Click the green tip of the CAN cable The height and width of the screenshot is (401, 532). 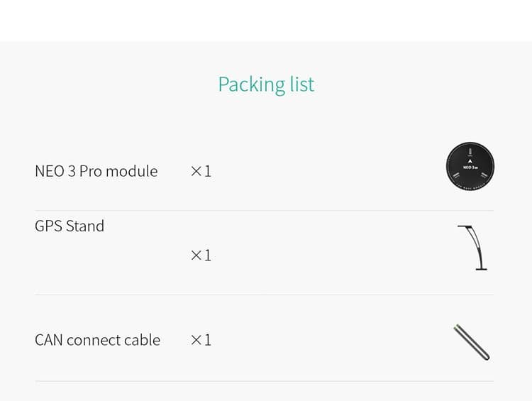[x=456, y=327]
